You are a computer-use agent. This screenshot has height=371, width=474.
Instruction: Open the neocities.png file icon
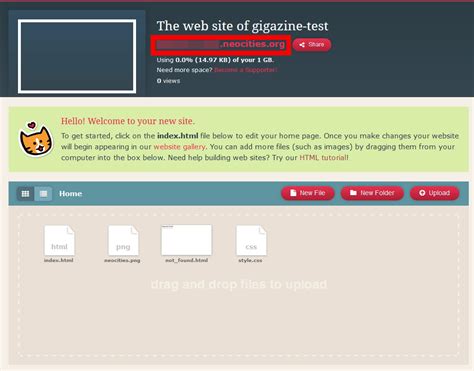coord(123,241)
